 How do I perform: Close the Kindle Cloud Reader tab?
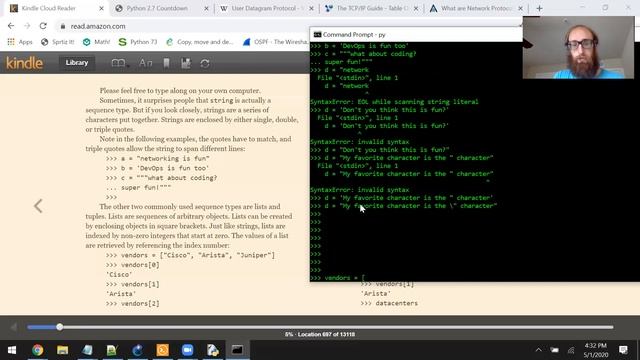click(101, 8)
